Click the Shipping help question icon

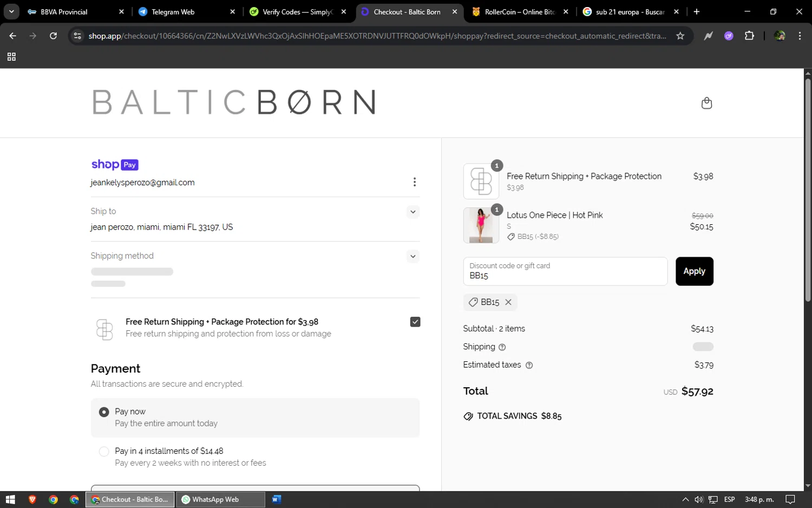tap(502, 347)
